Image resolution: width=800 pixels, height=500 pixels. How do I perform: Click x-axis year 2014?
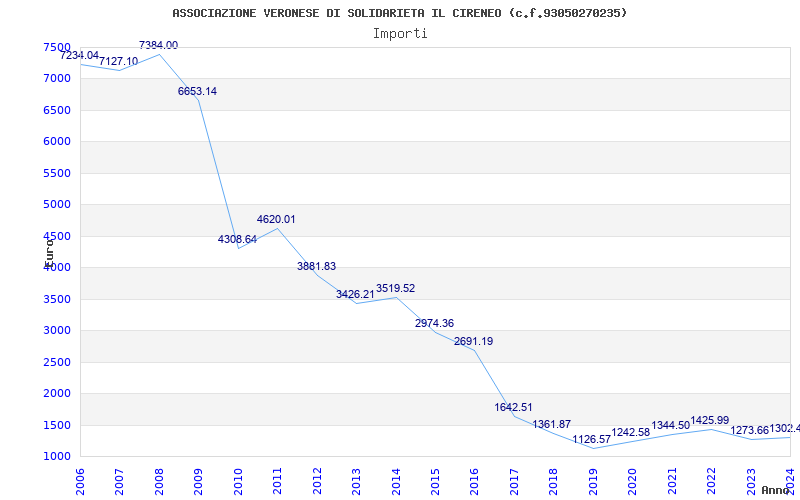pyautogui.click(x=395, y=481)
